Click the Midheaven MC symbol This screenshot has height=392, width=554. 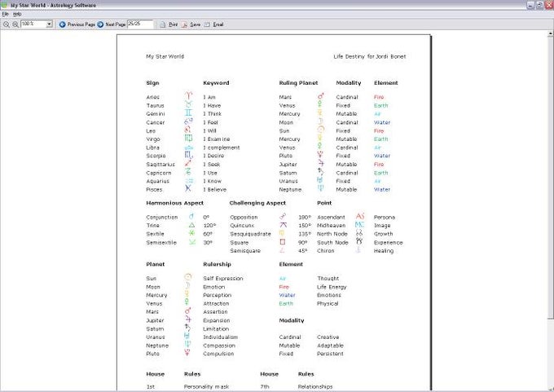point(359,224)
